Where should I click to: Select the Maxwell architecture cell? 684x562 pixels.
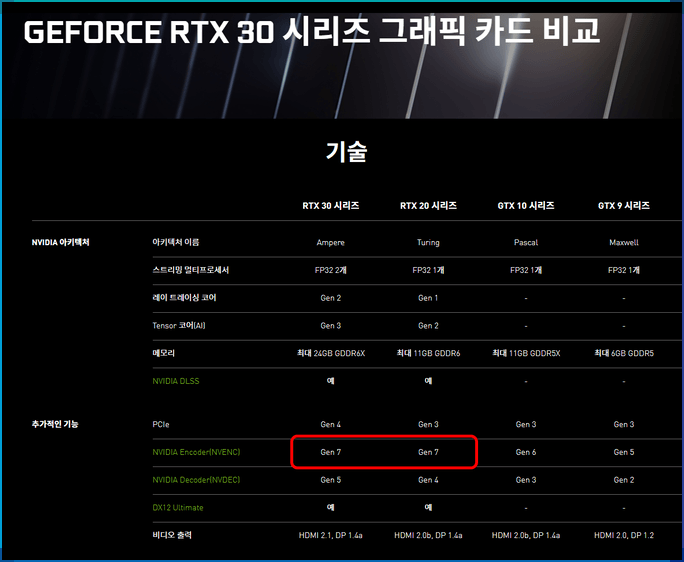click(624, 243)
